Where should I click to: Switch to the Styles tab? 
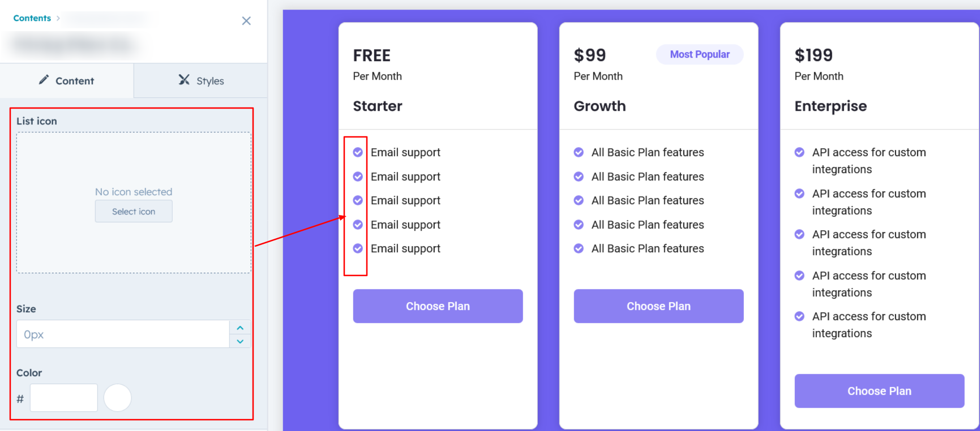coord(201,81)
